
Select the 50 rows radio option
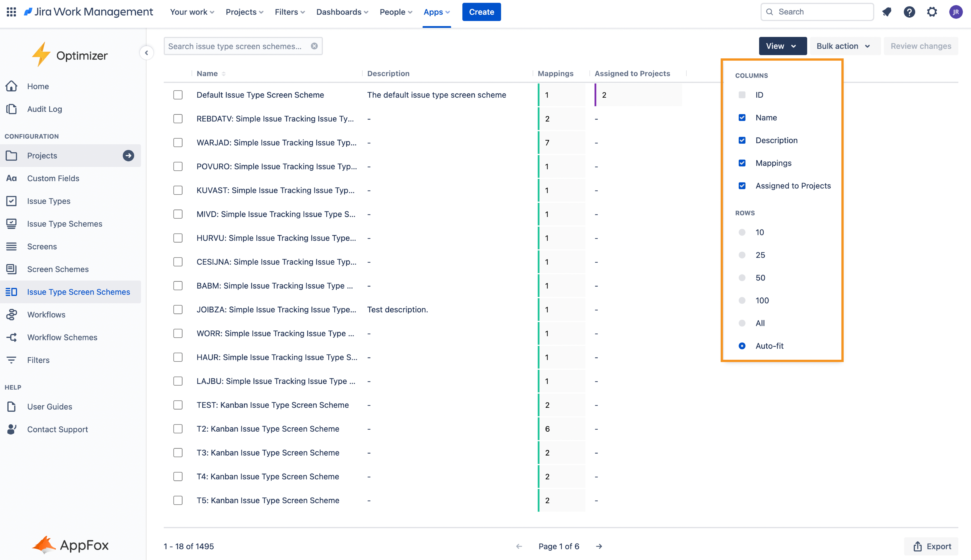[742, 278]
